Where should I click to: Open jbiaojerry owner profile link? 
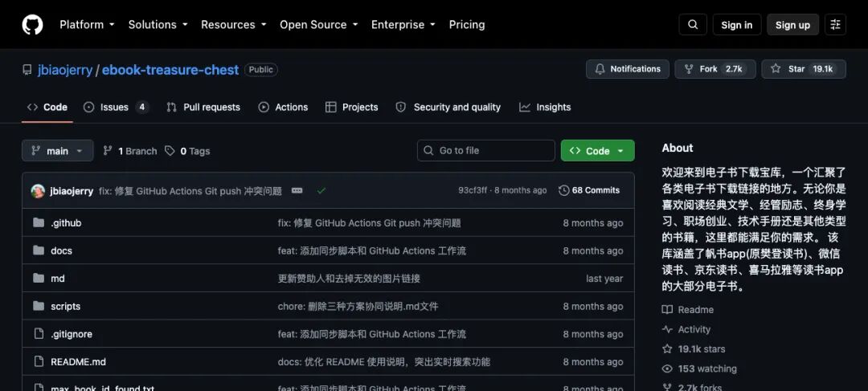coord(65,70)
